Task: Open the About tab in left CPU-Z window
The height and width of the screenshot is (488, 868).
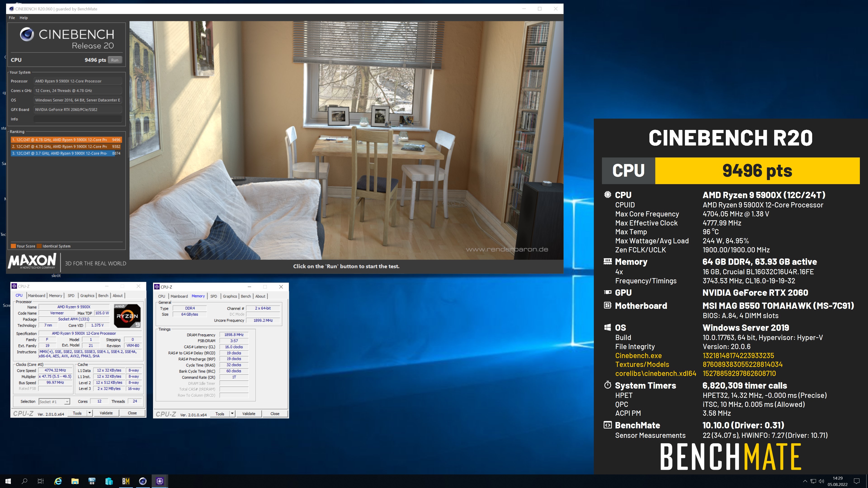Action: tap(118, 295)
